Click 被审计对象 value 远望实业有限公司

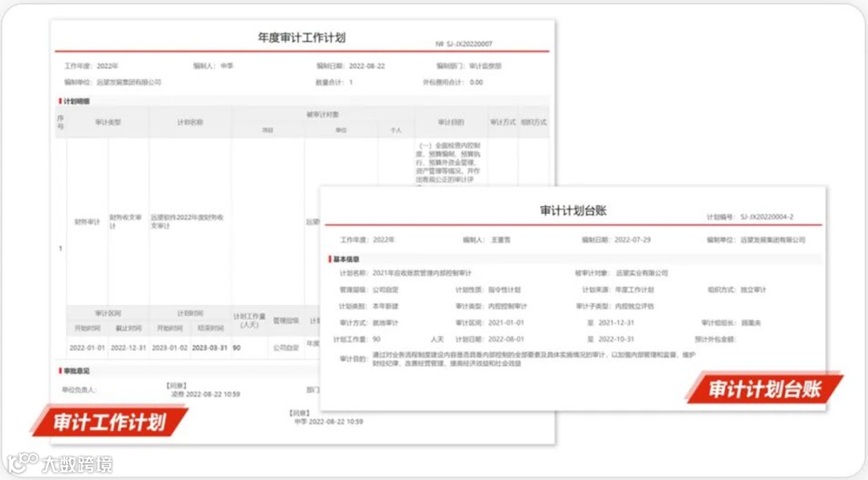tap(642, 273)
